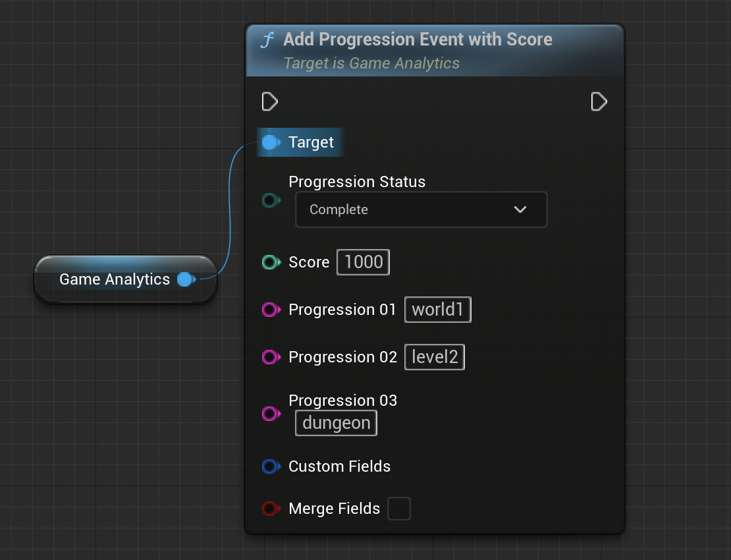Click the Progression 01 field with world1
731x560 pixels.
(x=438, y=310)
